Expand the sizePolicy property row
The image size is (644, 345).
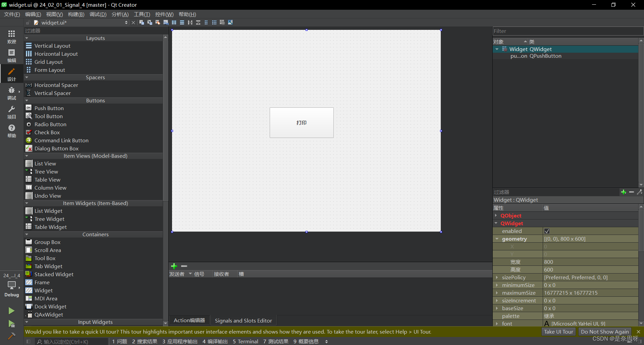(x=497, y=278)
